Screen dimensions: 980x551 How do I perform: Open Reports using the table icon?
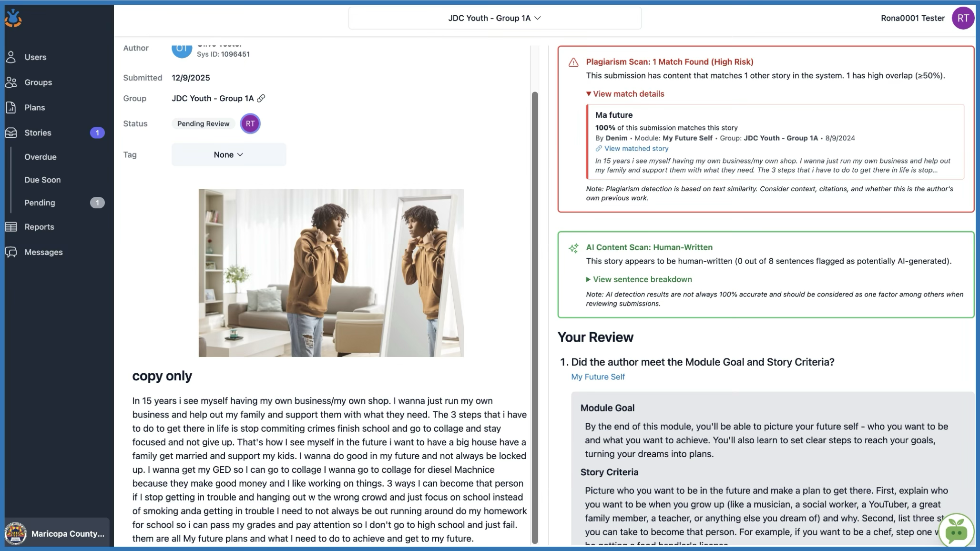coord(11,227)
